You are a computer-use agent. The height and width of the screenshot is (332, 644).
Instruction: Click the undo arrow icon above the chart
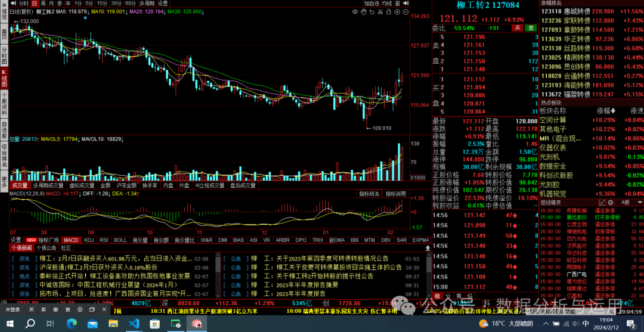(371, 12)
